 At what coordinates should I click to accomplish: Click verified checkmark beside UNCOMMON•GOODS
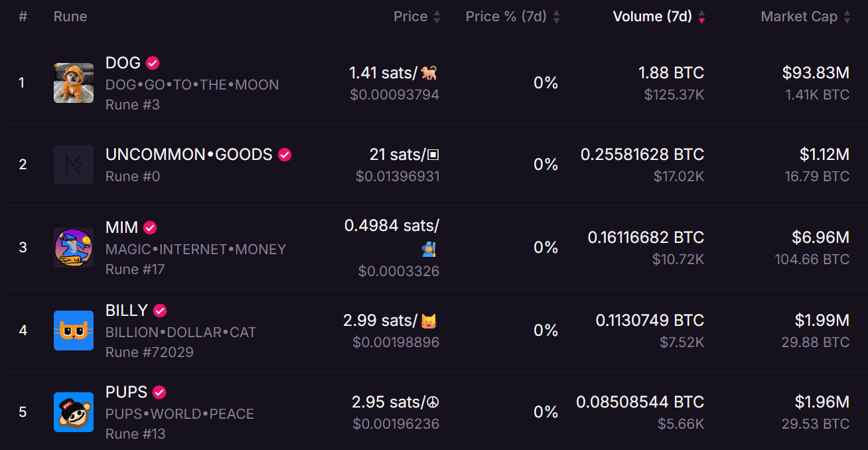(285, 155)
